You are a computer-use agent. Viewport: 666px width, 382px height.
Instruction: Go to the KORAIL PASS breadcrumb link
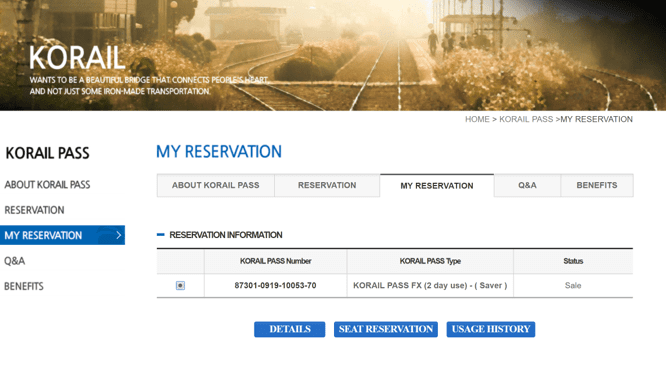pyautogui.click(x=526, y=119)
